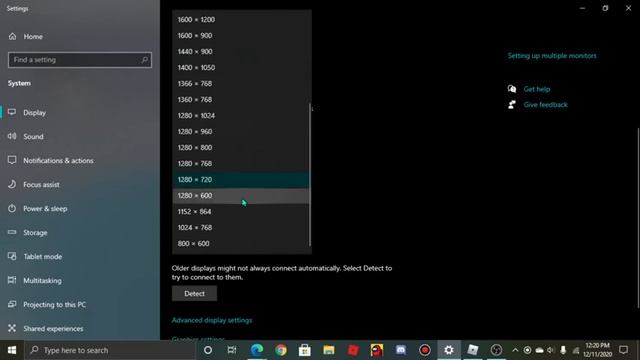This screenshot has height=360, width=640.
Task: Open the red record app on taskbar
Action: pos(425,350)
